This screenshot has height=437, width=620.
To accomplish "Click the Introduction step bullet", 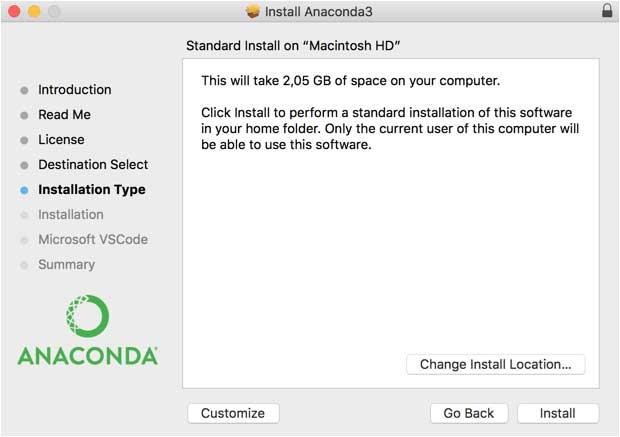I will (24, 90).
